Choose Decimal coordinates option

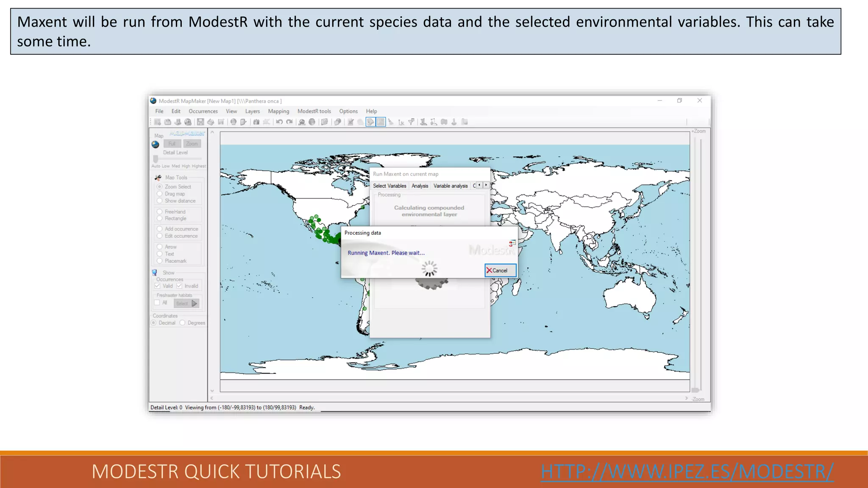tap(154, 323)
